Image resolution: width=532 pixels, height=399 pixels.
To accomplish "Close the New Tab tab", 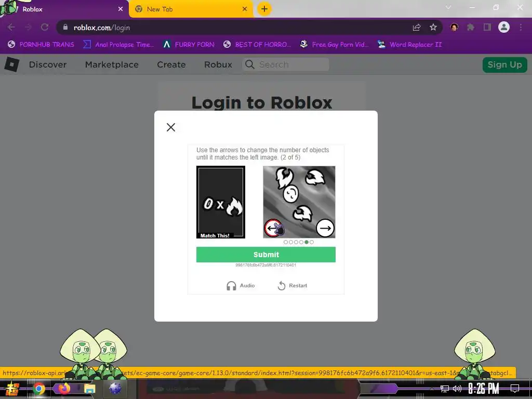I will pos(245,9).
